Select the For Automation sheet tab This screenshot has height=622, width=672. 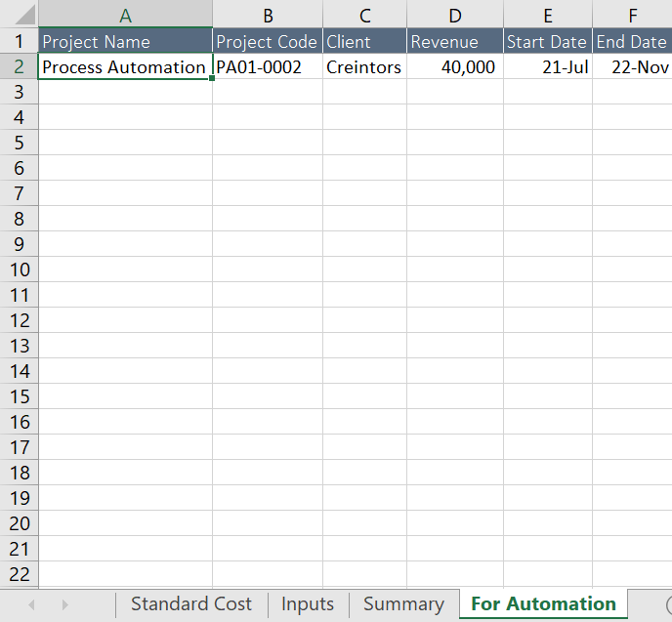pos(543,604)
